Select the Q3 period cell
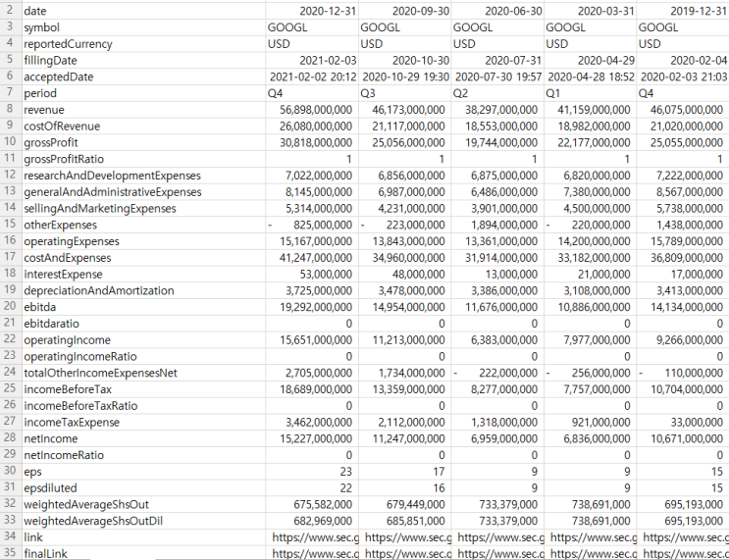729x560 pixels. click(x=405, y=93)
